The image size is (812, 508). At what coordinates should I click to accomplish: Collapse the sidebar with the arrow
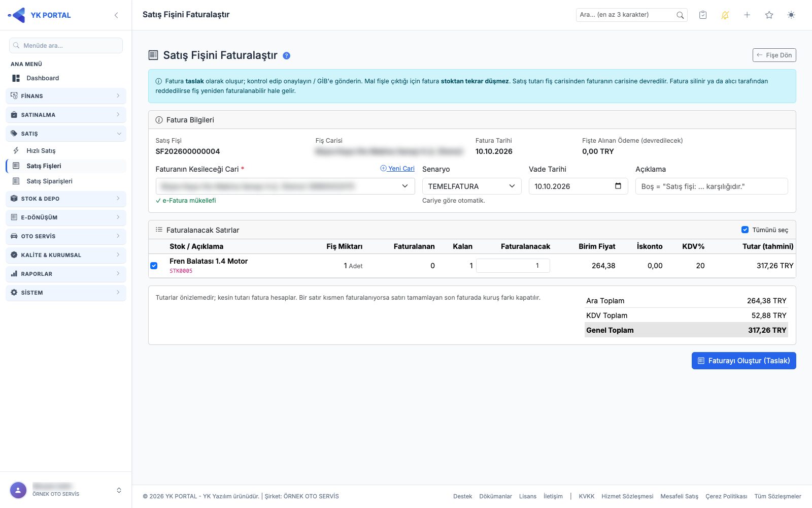coord(116,15)
